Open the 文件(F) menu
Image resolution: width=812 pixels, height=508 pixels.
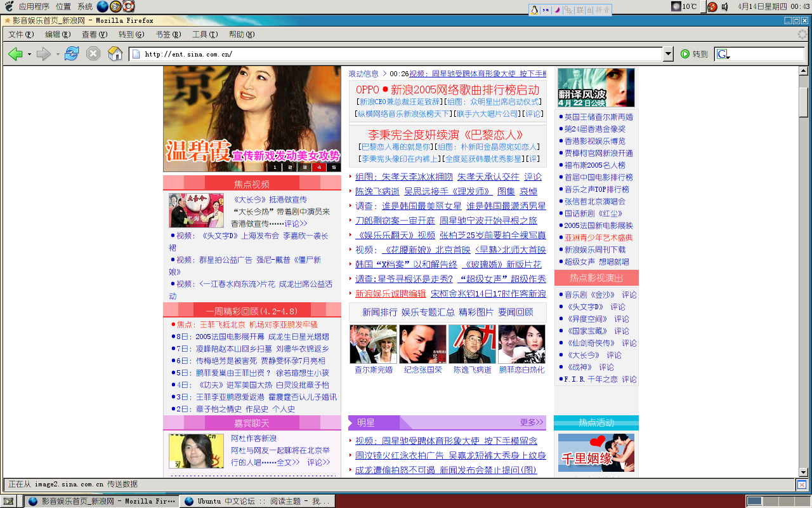point(21,34)
